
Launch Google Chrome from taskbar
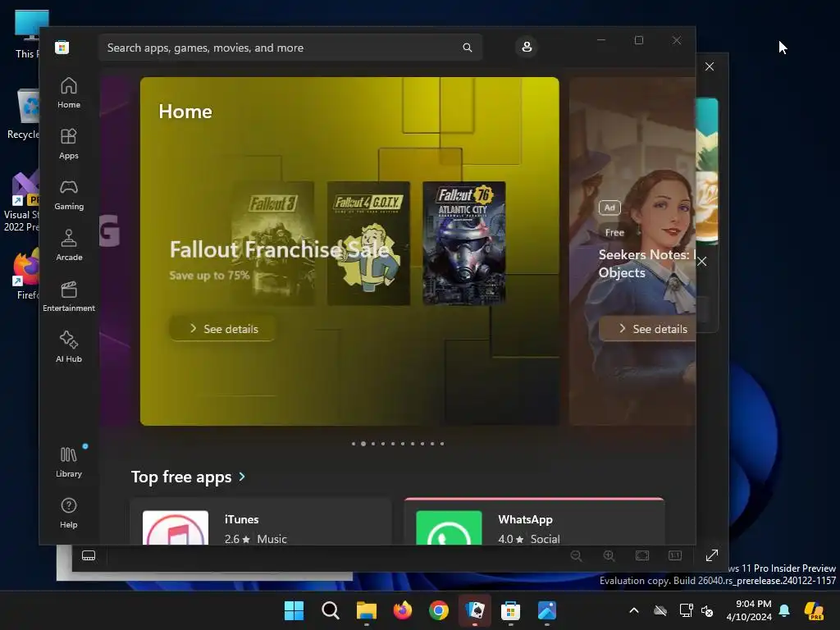439,610
